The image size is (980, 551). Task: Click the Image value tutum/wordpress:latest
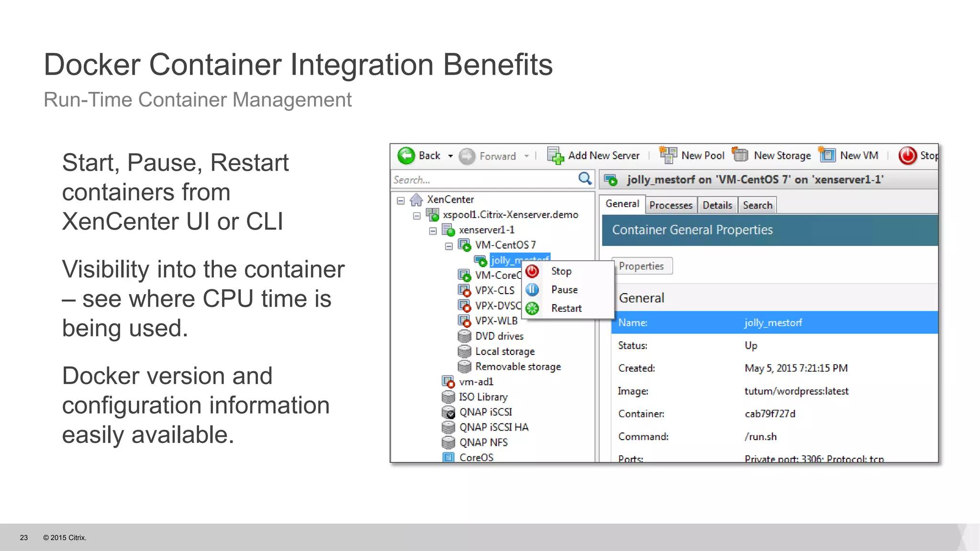[796, 391]
